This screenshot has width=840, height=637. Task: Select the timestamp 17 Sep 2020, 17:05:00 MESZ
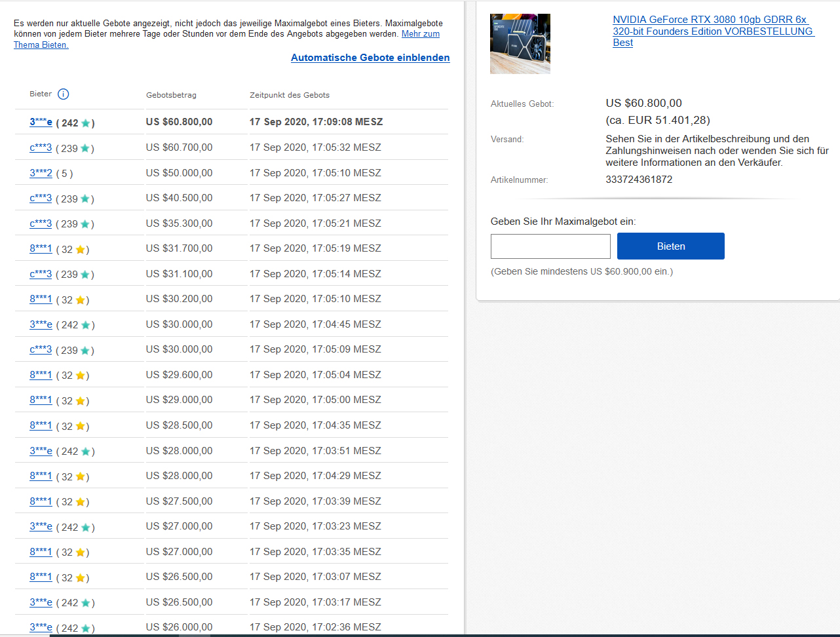pos(315,400)
